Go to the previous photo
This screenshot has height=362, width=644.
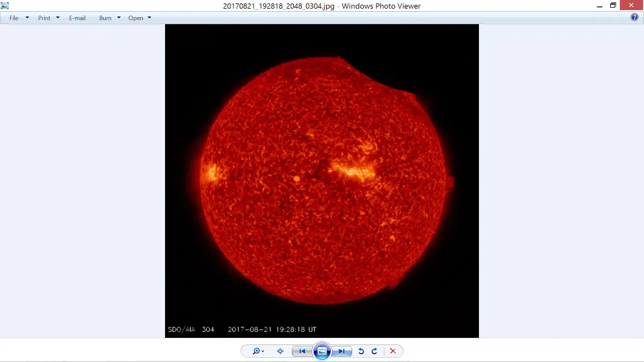[x=302, y=351]
